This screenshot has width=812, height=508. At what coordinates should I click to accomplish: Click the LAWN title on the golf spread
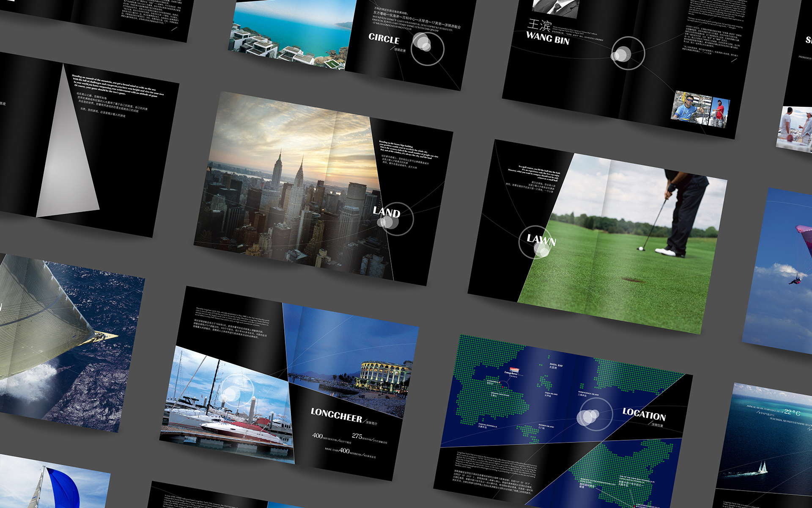541,240
